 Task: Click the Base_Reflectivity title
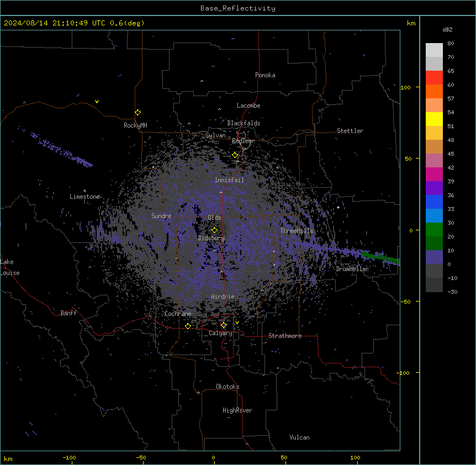238,8
